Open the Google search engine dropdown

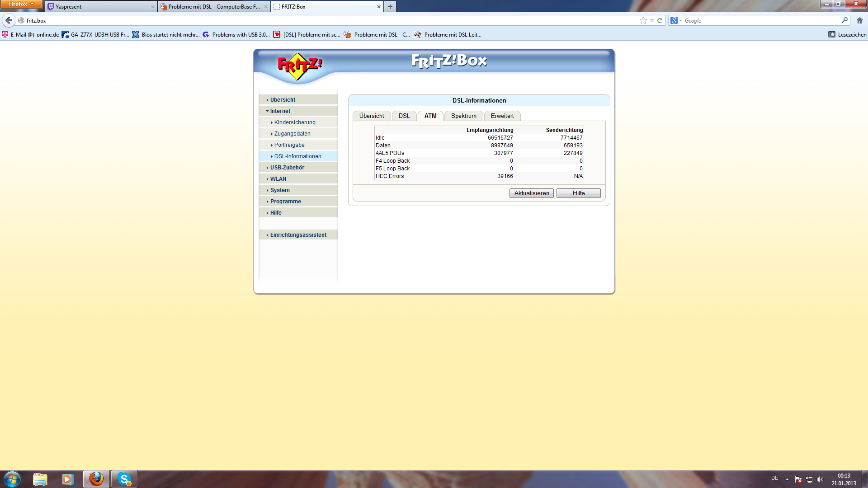click(676, 20)
